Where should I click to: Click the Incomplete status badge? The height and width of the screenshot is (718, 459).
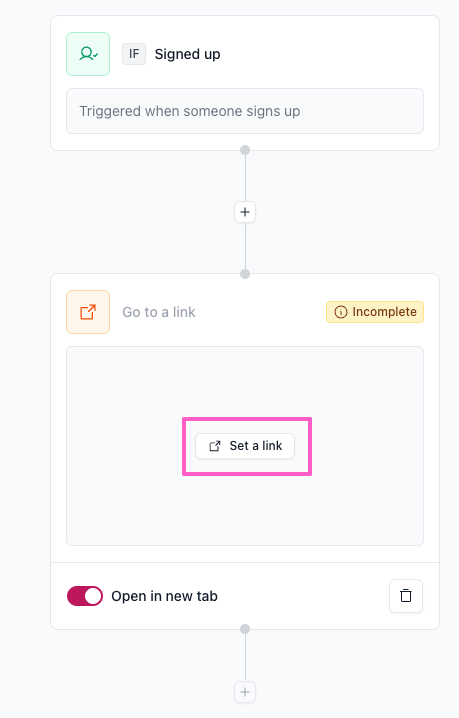click(x=375, y=312)
